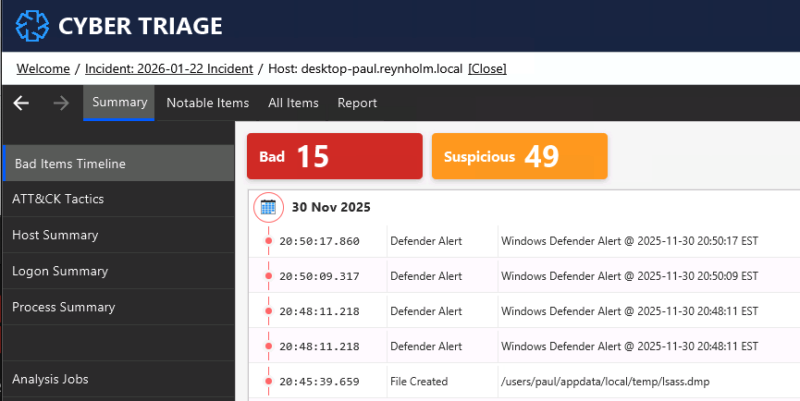Select the 20:50:17.860 timeline marker dot
The width and height of the screenshot is (800, 401).
pos(268,241)
